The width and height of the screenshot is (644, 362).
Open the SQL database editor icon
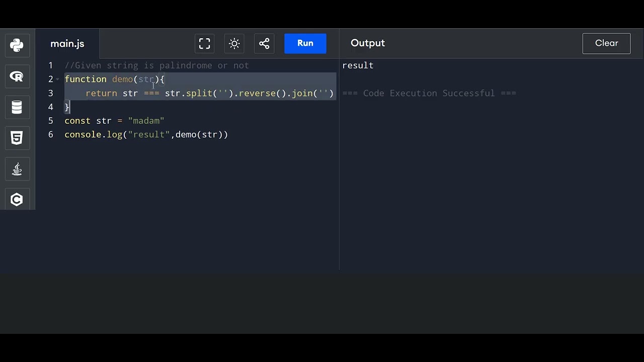17,108
